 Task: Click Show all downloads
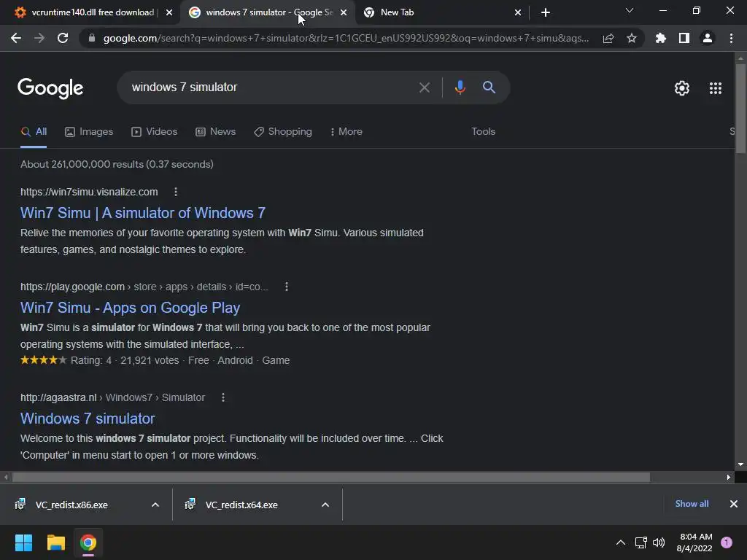(692, 504)
